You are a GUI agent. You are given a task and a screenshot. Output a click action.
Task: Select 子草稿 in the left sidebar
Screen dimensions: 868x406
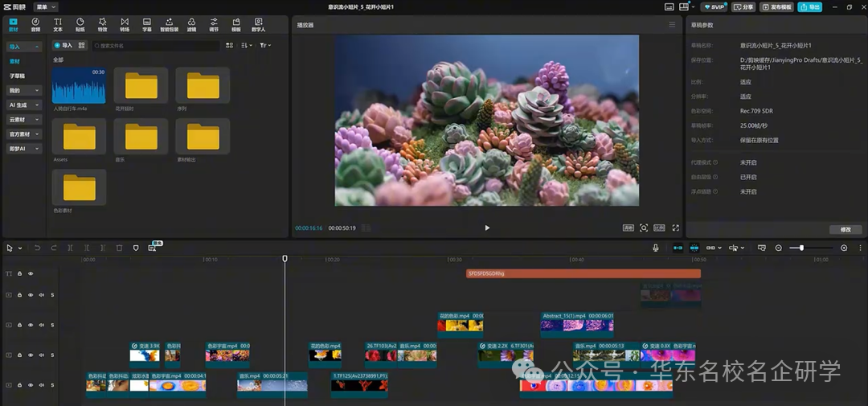(x=18, y=76)
